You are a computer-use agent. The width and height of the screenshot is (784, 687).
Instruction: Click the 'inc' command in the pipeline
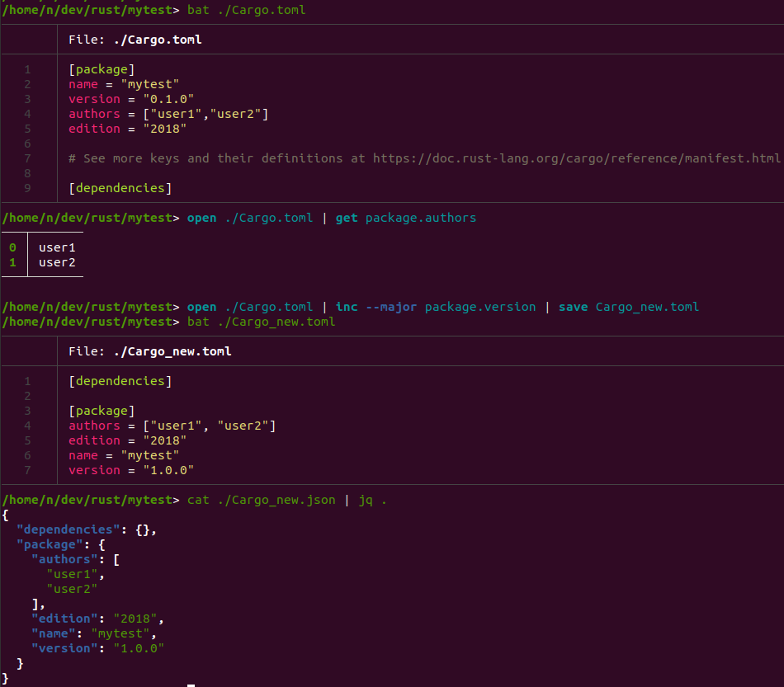[x=347, y=307]
